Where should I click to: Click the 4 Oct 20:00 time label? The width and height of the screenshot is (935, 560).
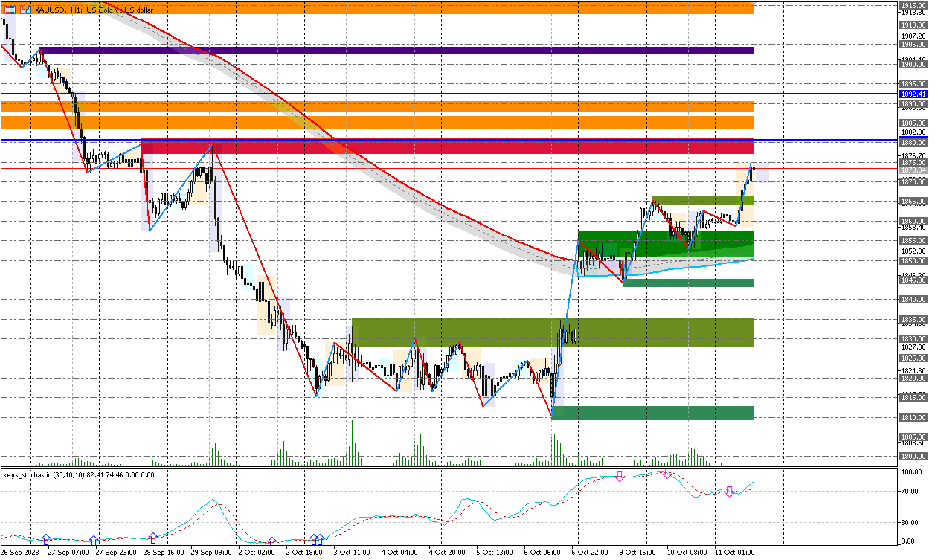coord(448,553)
